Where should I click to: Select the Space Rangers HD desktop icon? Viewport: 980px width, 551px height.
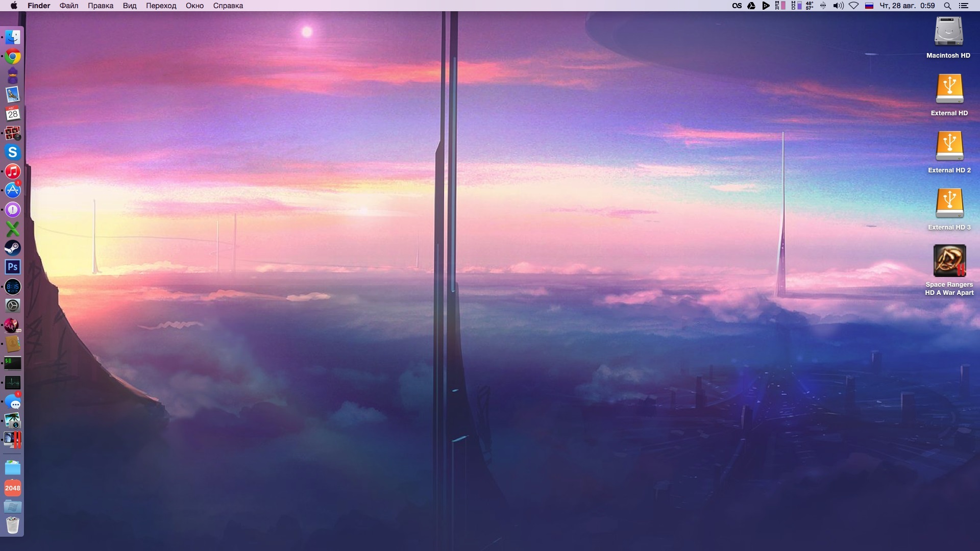coord(949,261)
